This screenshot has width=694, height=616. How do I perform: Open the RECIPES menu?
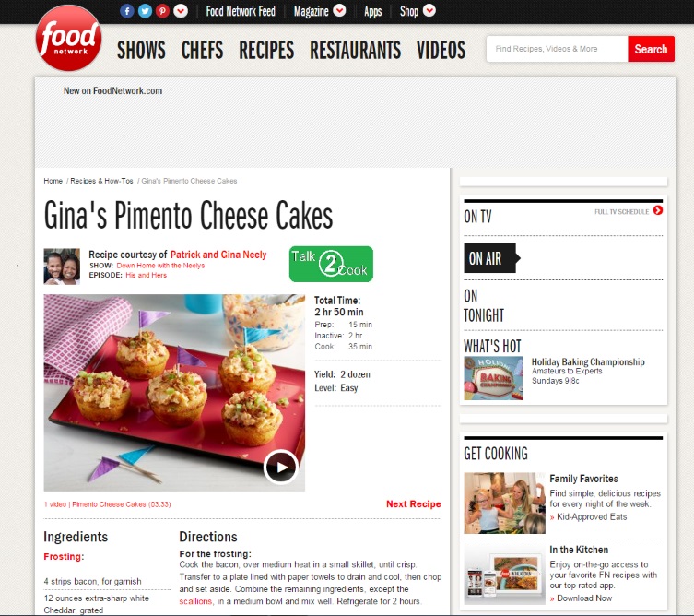point(266,50)
